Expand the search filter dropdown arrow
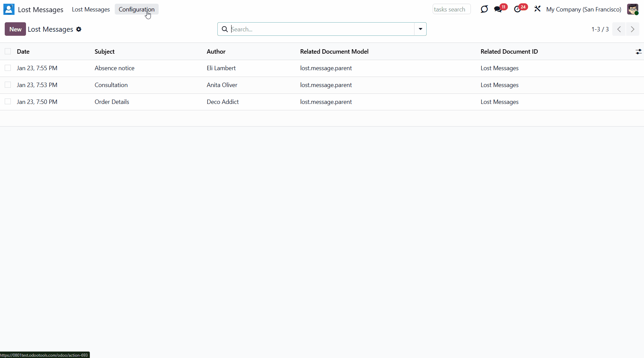 [x=420, y=29]
